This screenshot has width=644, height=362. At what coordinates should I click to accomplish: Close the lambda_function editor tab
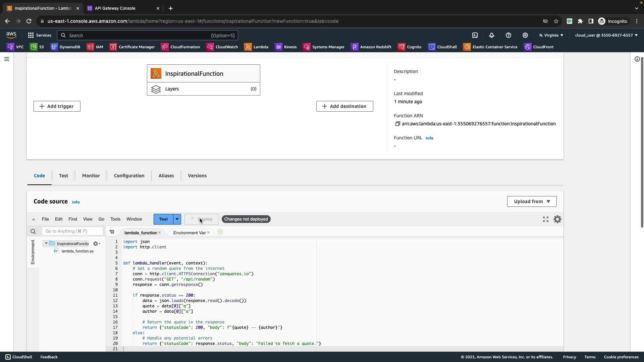pos(160,233)
